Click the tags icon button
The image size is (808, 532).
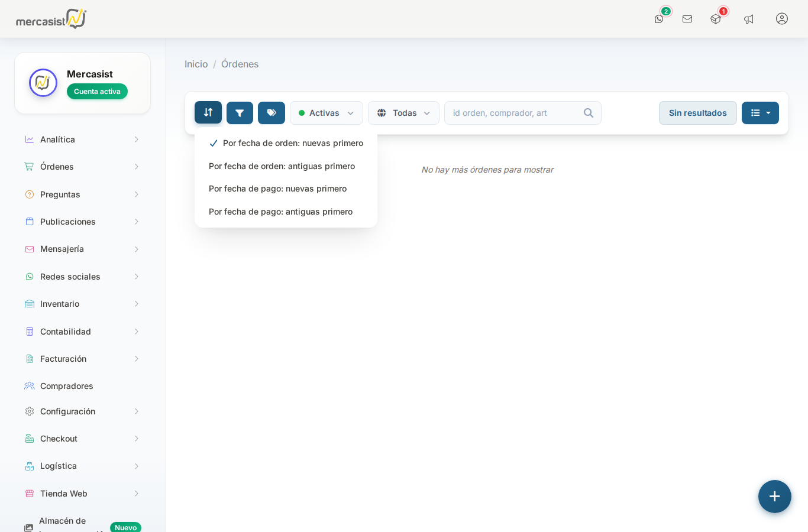point(272,113)
